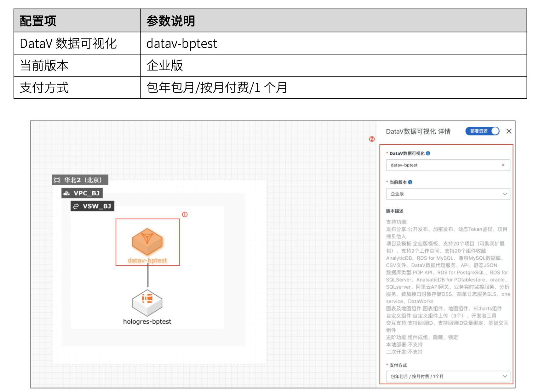Click the VSW_BJ switch icon

(x=76, y=206)
